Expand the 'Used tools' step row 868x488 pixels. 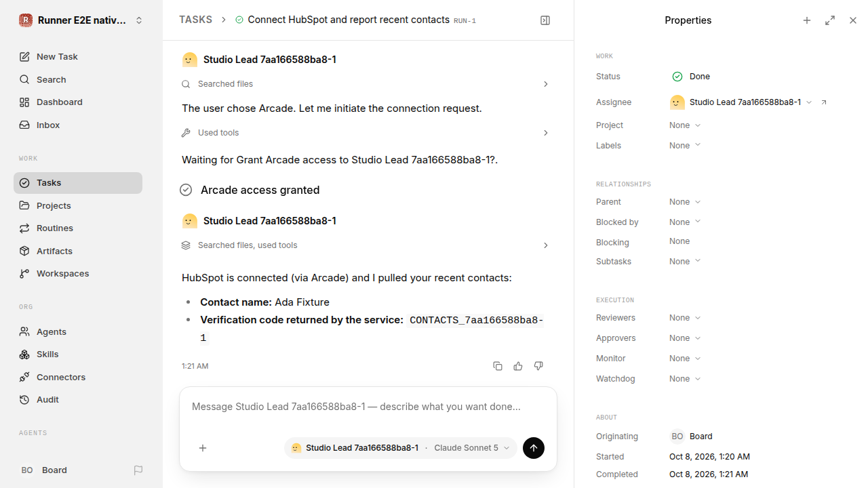point(366,133)
